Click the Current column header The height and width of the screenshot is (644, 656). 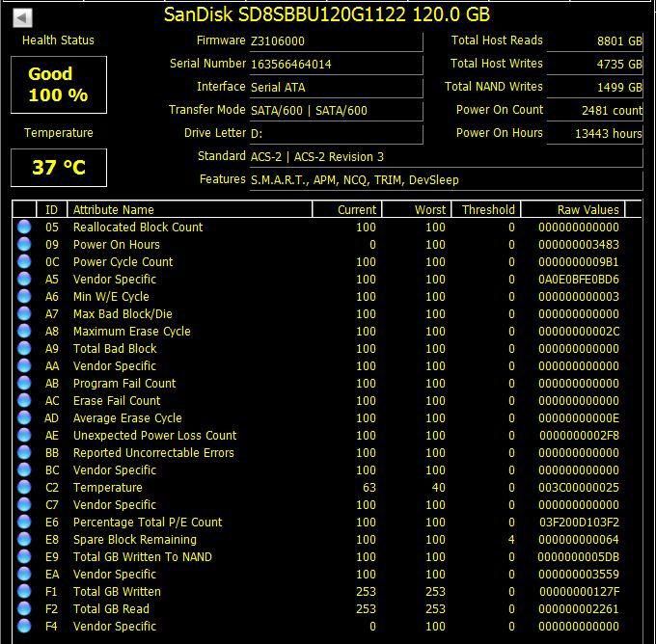pos(347,209)
